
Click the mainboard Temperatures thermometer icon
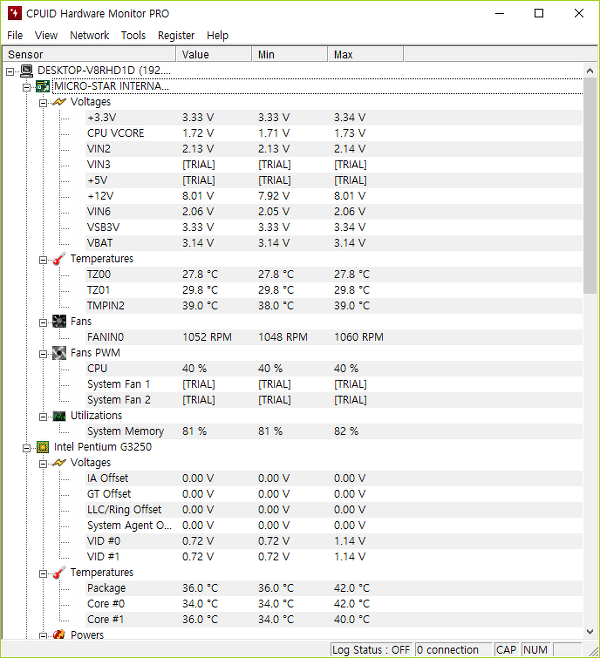(x=59, y=259)
